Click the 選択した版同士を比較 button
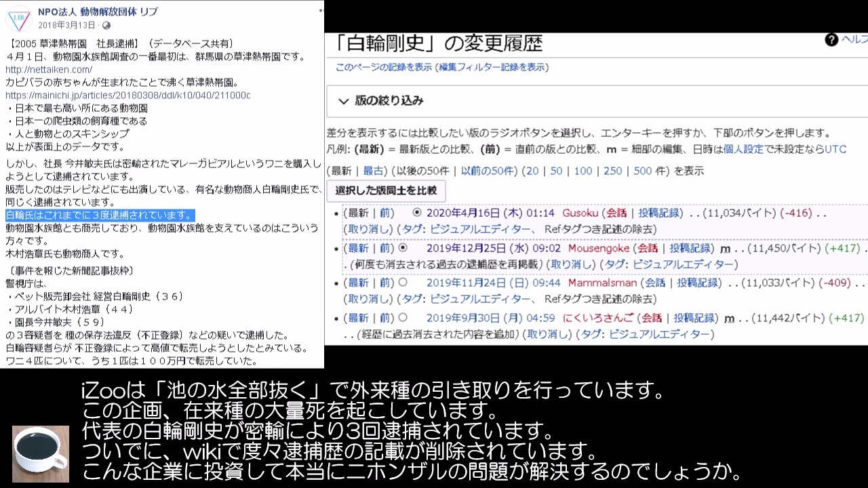This screenshot has width=868, height=488. pos(386,190)
